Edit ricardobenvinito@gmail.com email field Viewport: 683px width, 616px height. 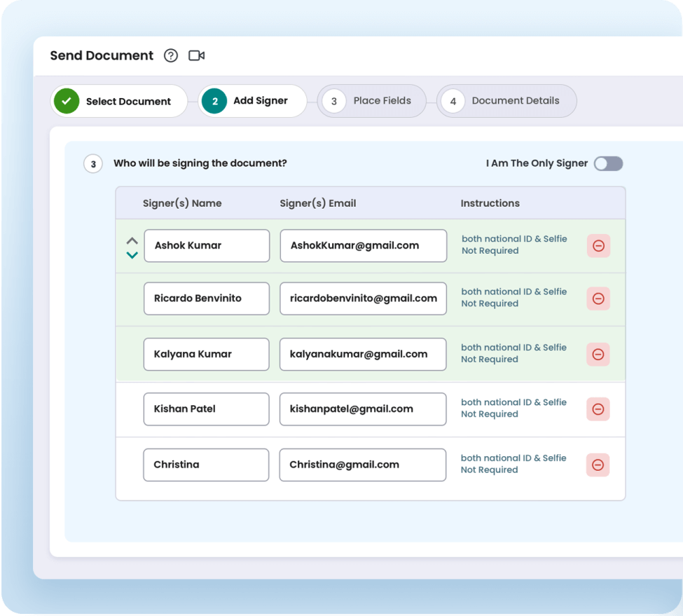tap(363, 299)
